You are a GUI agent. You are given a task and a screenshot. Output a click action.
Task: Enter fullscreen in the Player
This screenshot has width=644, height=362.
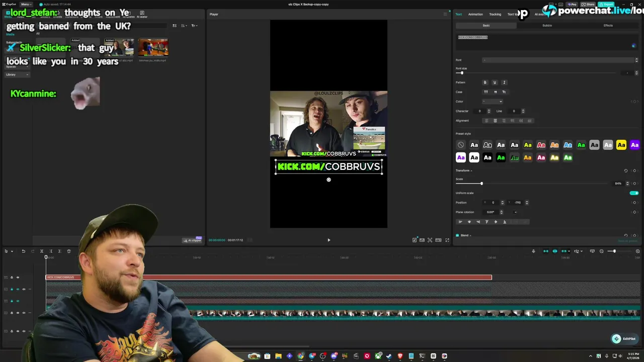447,240
